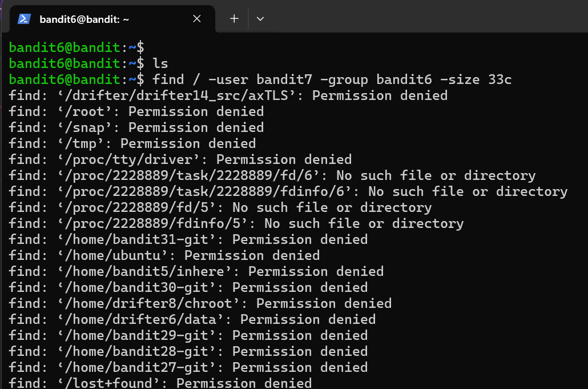Screen dimensions: 588x389
Task: Click the '/drifter/drifter14_src/axTLS' output line
Action: [228, 95]
